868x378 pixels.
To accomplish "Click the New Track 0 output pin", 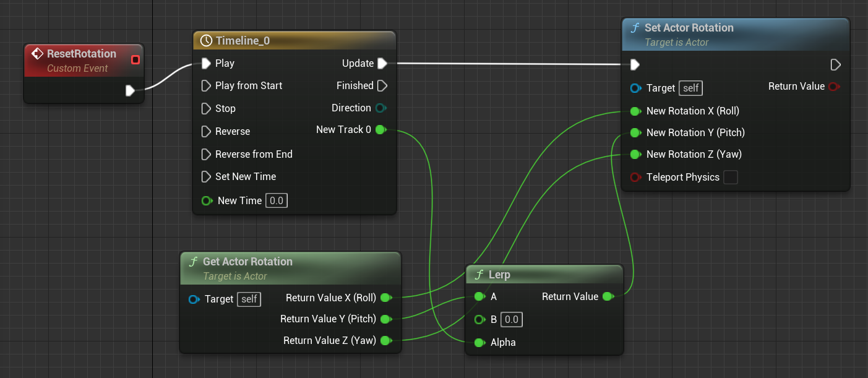I will click(x=380, y=130).
